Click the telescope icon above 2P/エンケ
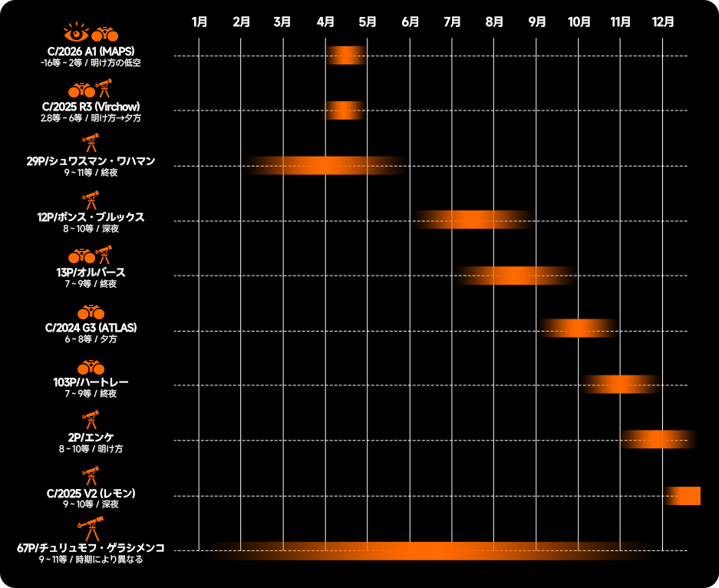Image resolution: width=719 pixels, height=588 pixels. point(91,421)
